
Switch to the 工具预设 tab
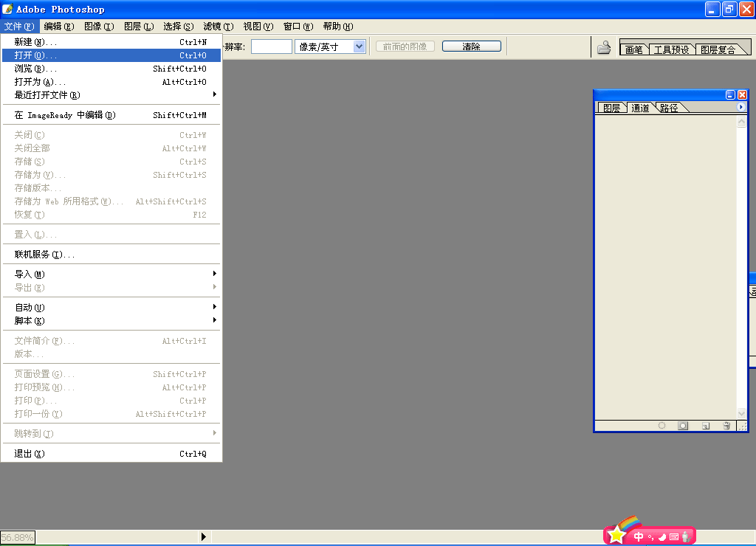(x=671, y=49)
